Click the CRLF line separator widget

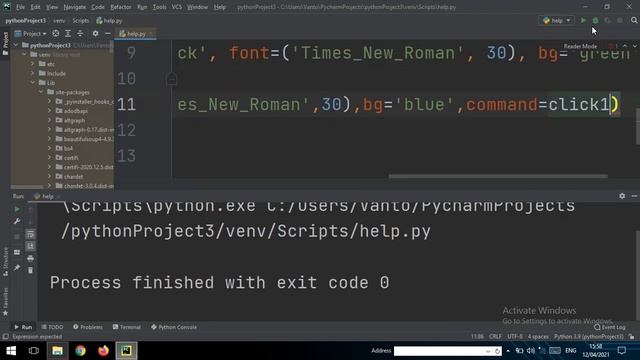(x=495, y=337)
